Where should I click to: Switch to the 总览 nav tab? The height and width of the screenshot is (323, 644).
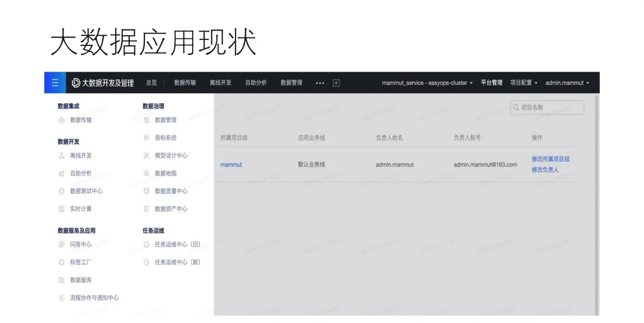point(151,83)
